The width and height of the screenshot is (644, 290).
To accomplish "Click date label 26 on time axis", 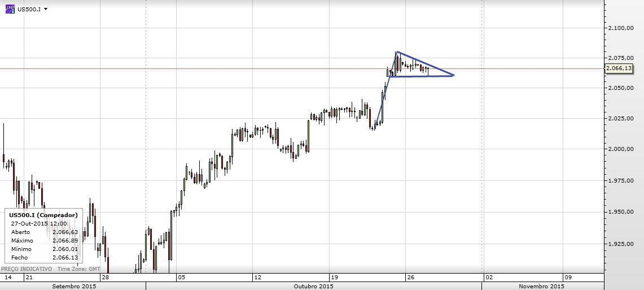I will 410,277.
